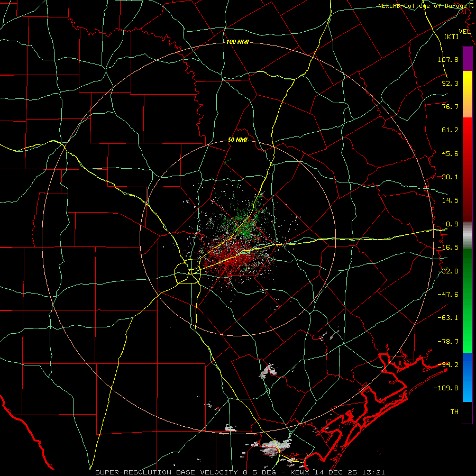Select the -32.0 scale value
Screen dimensions: 476x476
[448, 271]
